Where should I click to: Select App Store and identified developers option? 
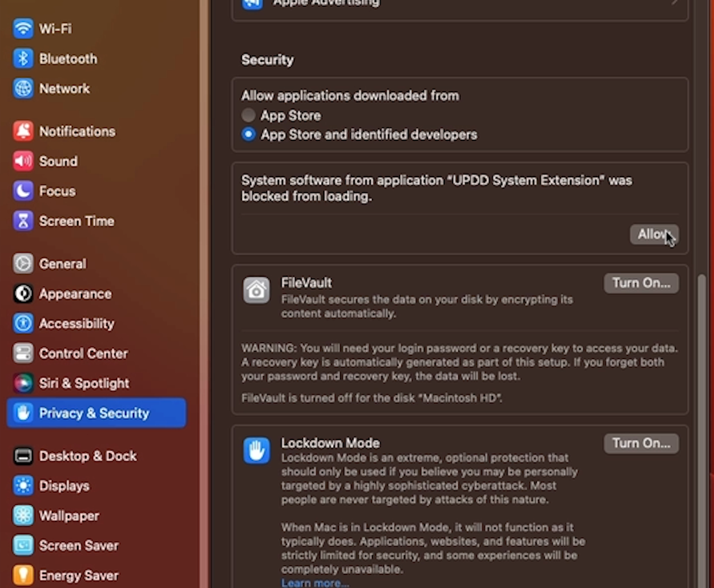point(248,135)
